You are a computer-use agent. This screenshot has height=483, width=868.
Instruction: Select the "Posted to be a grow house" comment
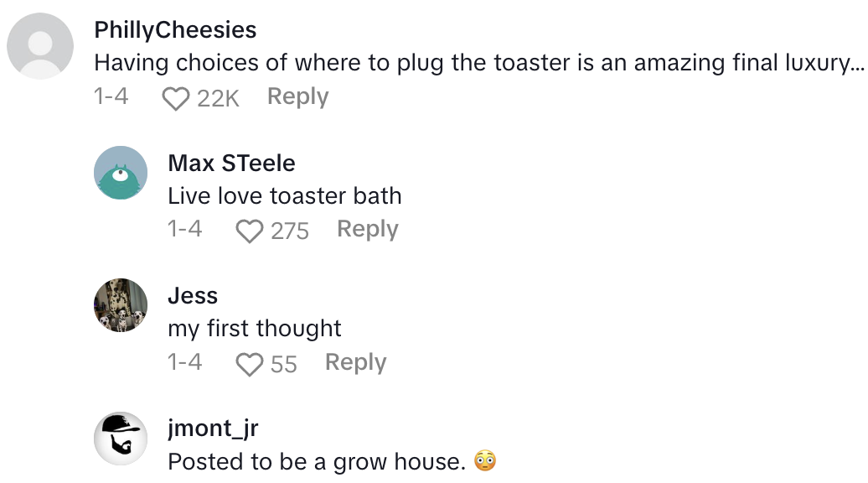coord(317,461)
